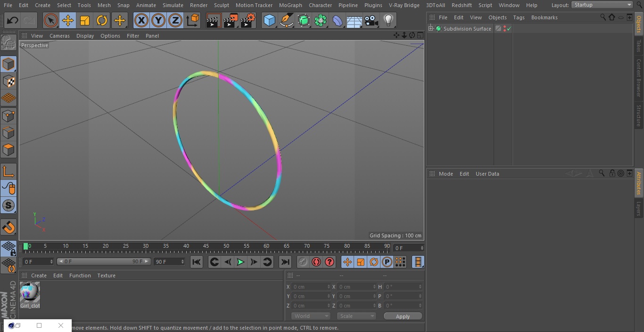Open the deformer bend icon
The height and width of the screenshot is (332, 644).
pos(338,21)
